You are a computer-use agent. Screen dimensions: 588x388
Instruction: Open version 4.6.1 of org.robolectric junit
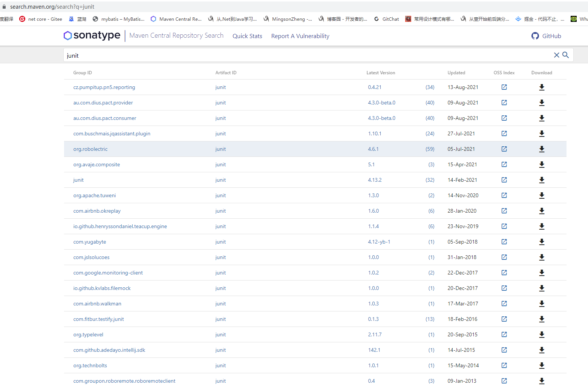click(x=373, y=149)
